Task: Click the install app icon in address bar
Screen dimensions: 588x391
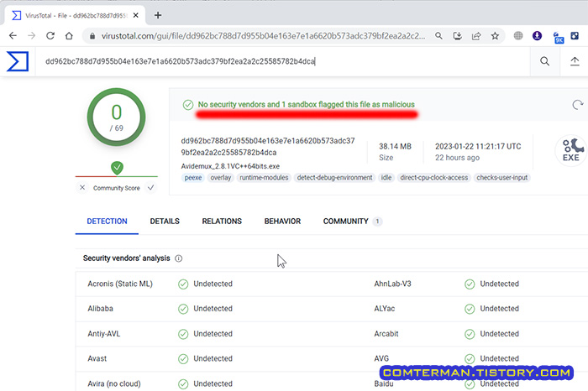Action: pos(457,36)
